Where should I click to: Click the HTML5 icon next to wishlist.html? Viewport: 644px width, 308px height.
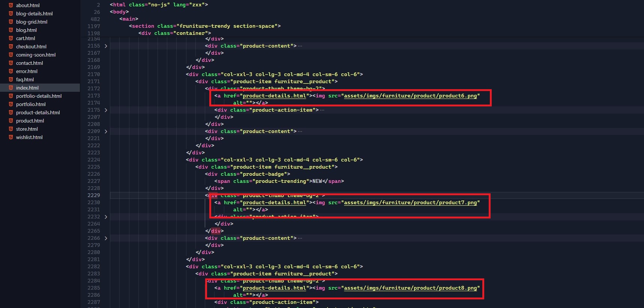(11, 137)
